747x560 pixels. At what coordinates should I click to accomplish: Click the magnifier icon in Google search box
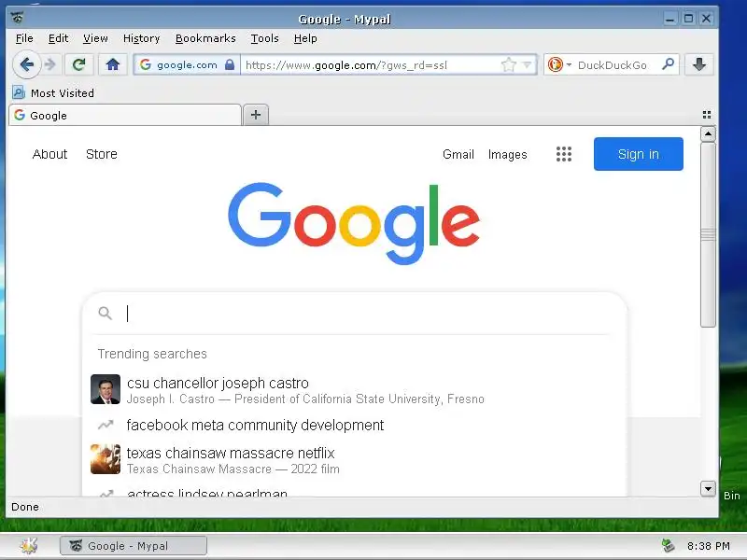105,313
